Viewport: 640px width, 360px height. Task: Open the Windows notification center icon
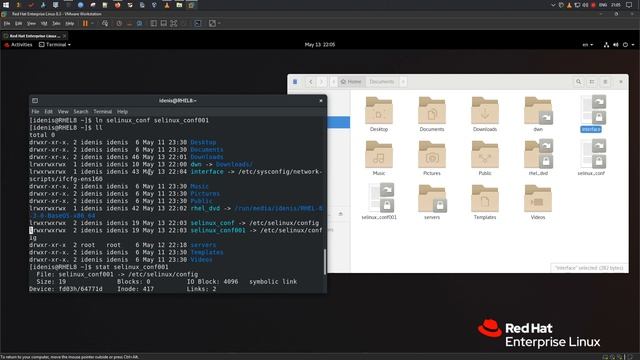click(629, 5)
